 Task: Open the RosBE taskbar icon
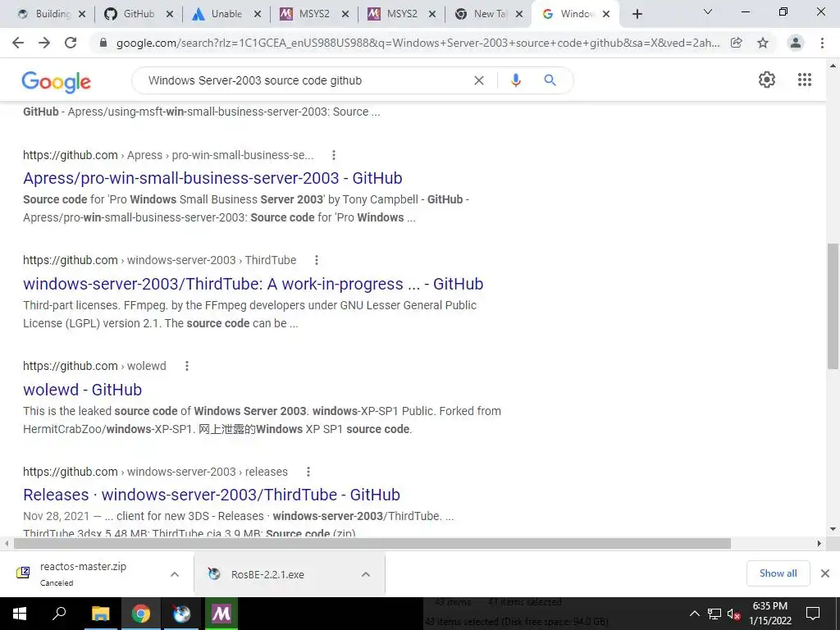pos(181,614)
